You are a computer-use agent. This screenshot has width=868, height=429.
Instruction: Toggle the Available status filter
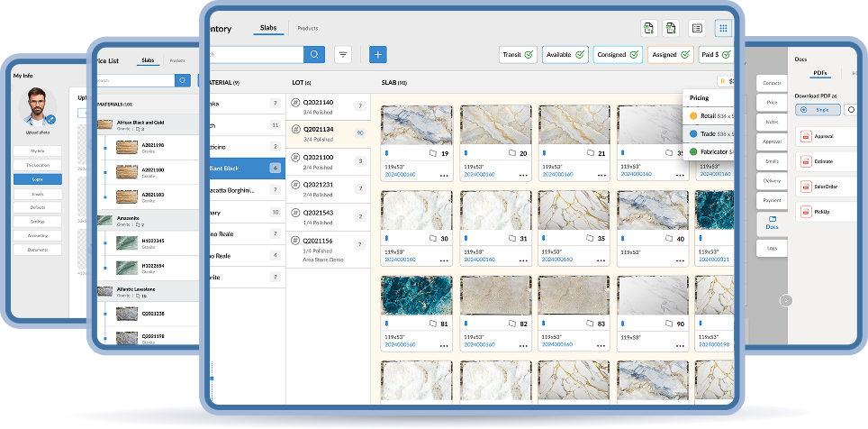(x=565, y=55)
